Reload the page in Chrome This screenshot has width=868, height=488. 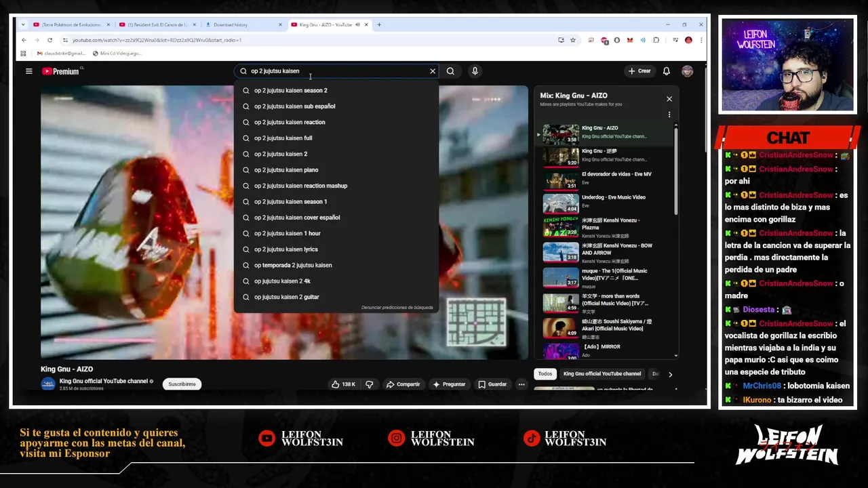50,40
